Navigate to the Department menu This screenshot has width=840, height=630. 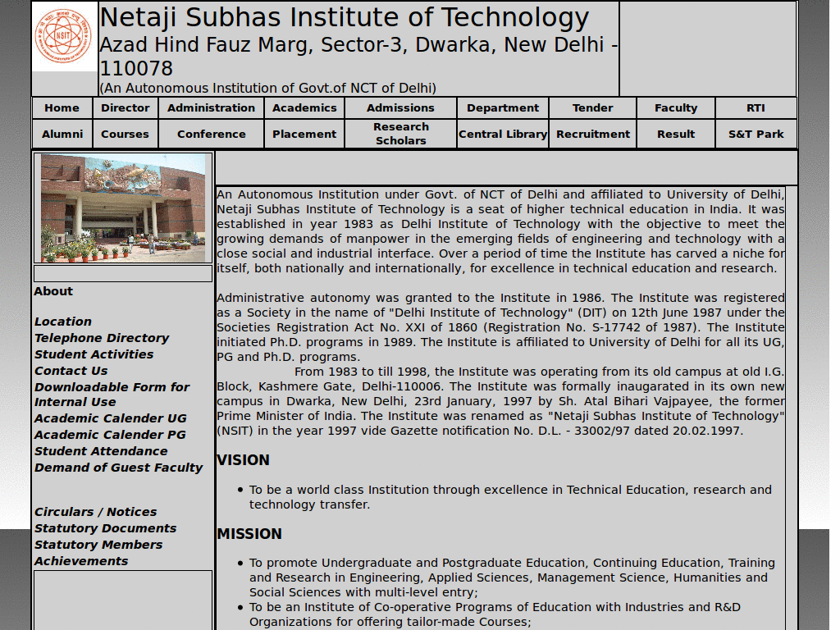point(503,107)
